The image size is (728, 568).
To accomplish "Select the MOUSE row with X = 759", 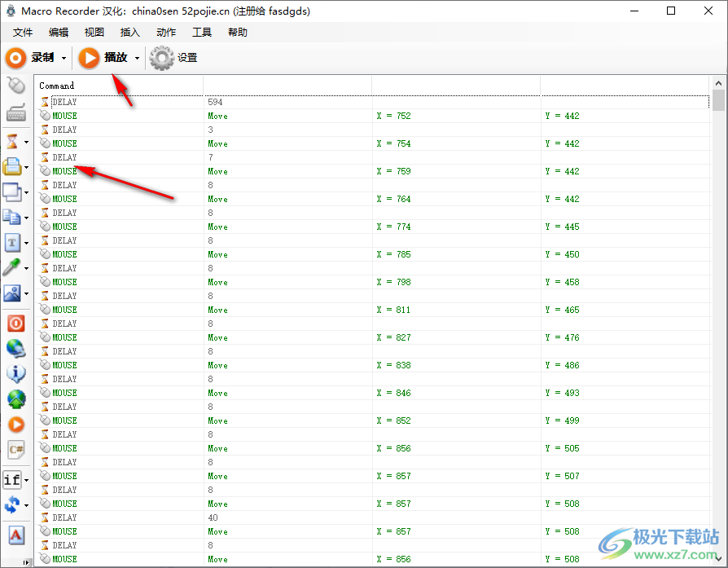I will point(372,171).
